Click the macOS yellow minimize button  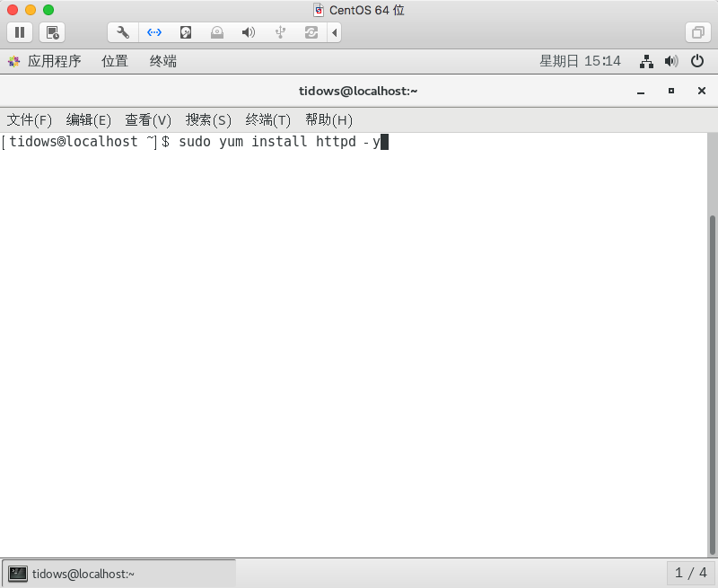click(31, 10)
